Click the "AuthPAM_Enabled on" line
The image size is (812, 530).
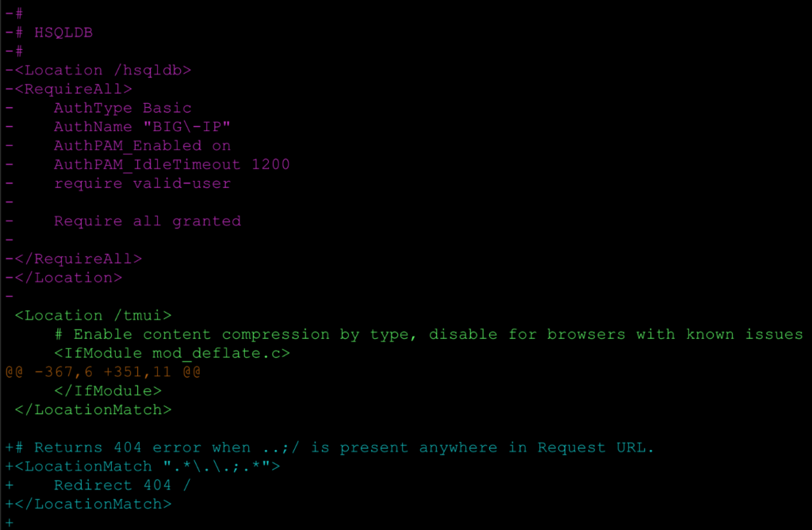[x=142, y=146]
